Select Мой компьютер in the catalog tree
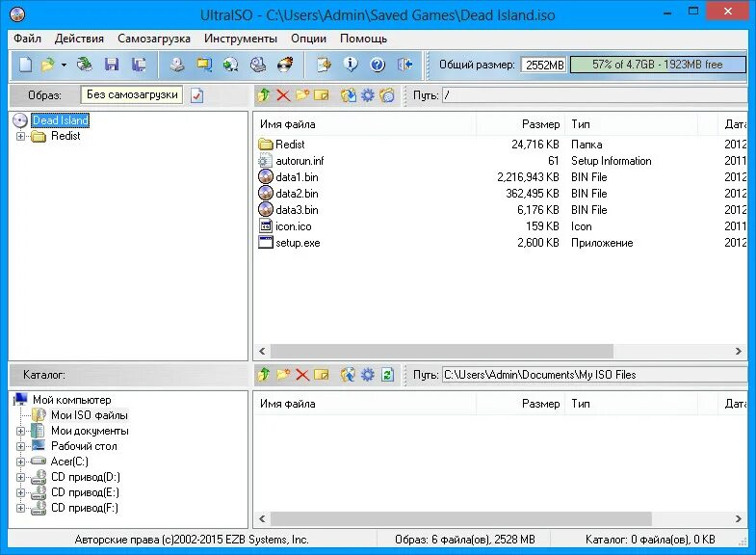This screenshot has height=555, width=756. [x=72, y=400]
